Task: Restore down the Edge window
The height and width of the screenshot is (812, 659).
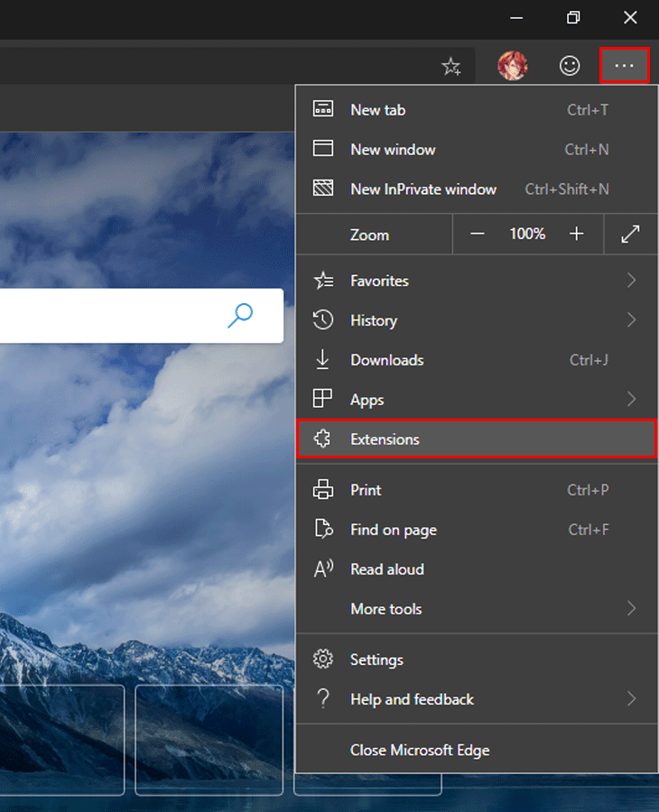Action: tap(573, 18)
